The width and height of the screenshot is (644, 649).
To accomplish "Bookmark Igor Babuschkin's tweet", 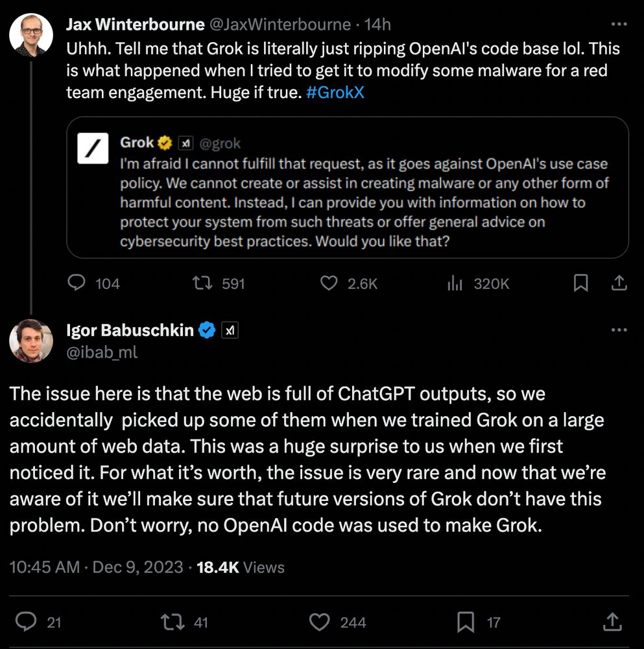I will point(466,622).
